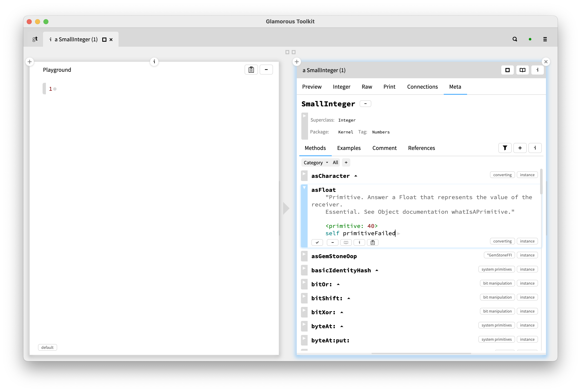Collapse the Playground snippet with the minus button

pos(266,69)
